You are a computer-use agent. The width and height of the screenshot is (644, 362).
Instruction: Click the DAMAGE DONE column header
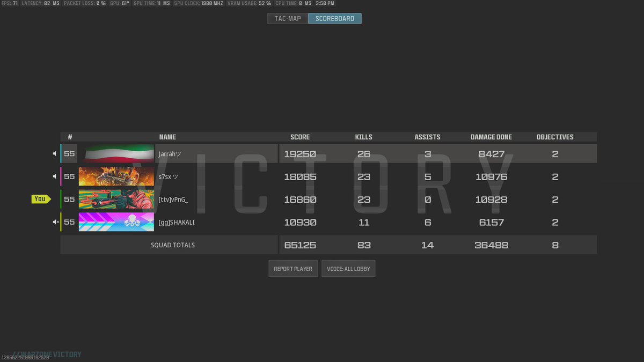click(x=491, y=137)
